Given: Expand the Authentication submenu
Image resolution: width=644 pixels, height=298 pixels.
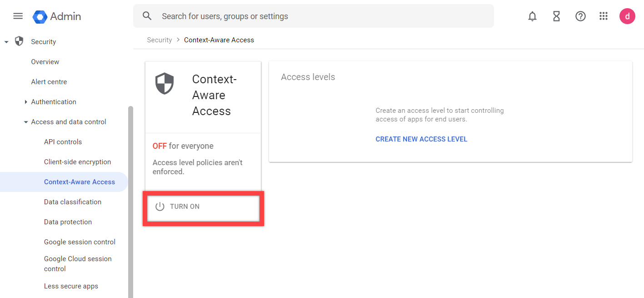Looking at the screenshot, I should coord(26,102).
